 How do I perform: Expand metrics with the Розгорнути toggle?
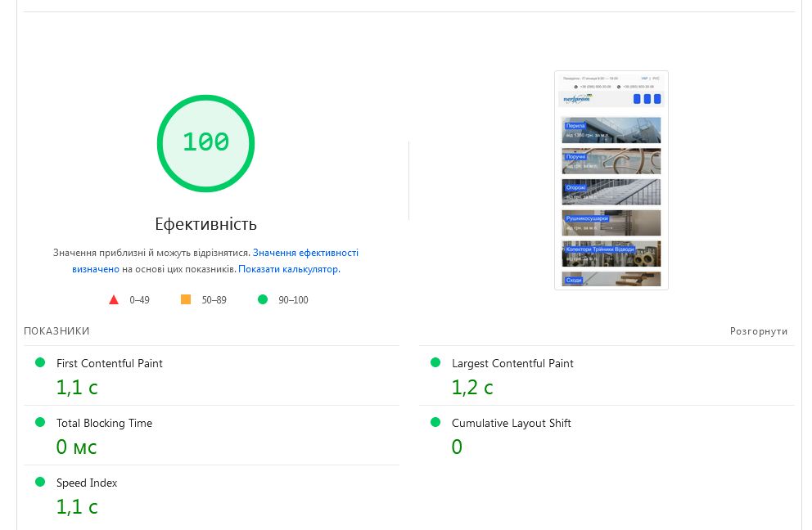(759, 331)
